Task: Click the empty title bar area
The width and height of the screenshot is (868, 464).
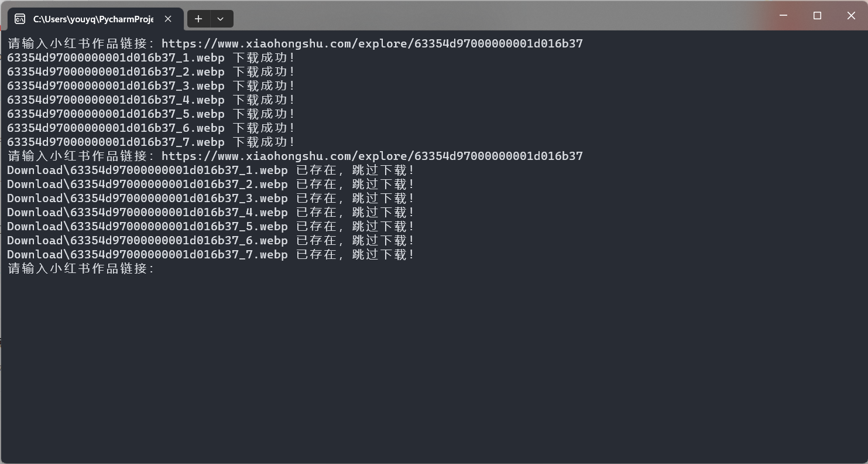Action: (498, 16)
